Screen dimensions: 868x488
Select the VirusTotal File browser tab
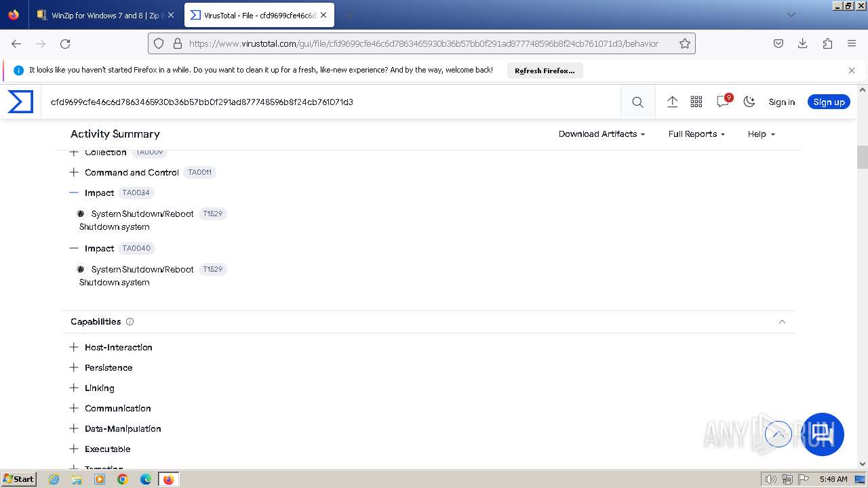pos(260,15)
